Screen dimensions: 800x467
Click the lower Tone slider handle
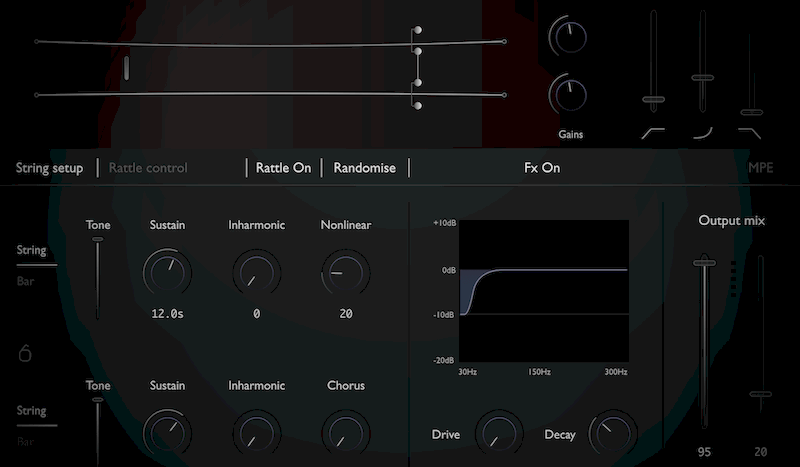(x=97, y=400)
